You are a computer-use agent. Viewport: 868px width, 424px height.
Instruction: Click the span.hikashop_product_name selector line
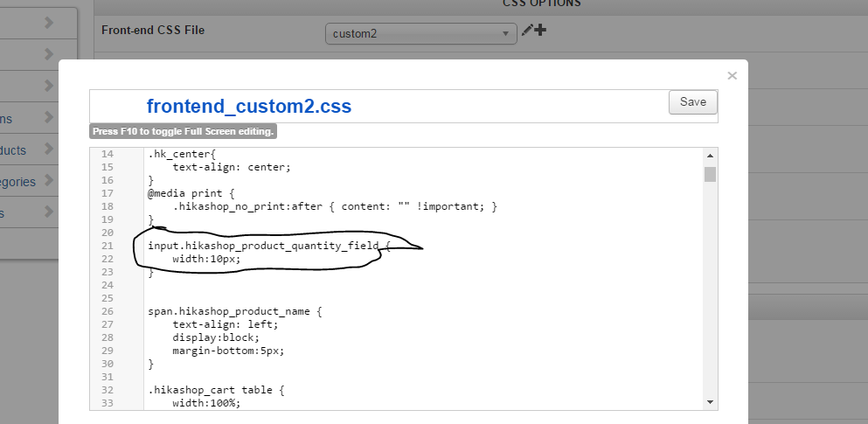[x=234, y=311]
